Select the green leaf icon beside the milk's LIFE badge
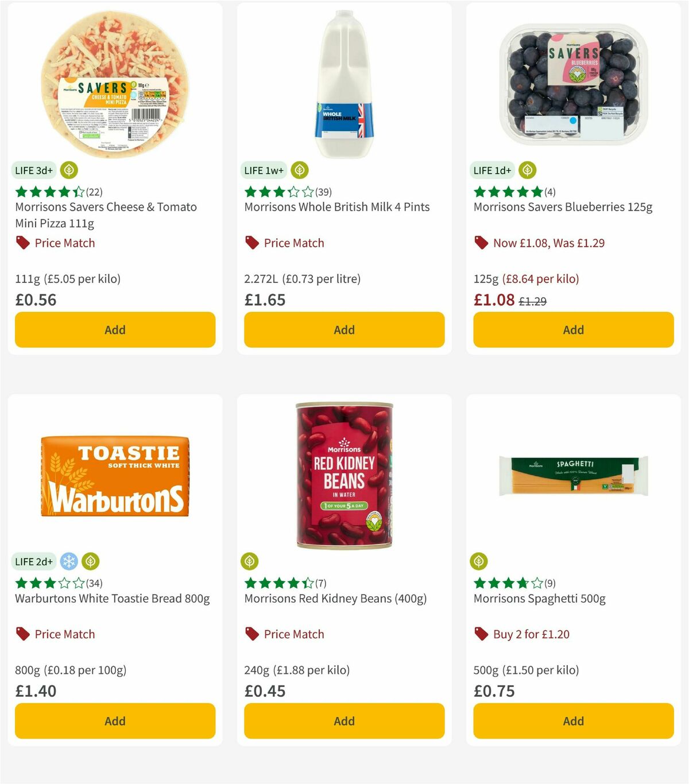The image size is (689, 784). coord(299,170)
